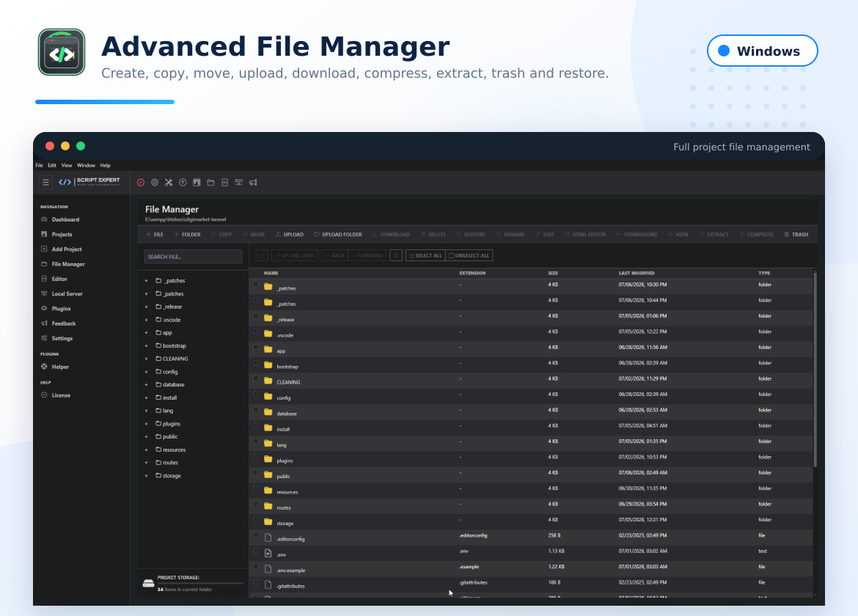
Task: Tick the checkbox for the lang folder row
Action: click(x=255, y=441)
